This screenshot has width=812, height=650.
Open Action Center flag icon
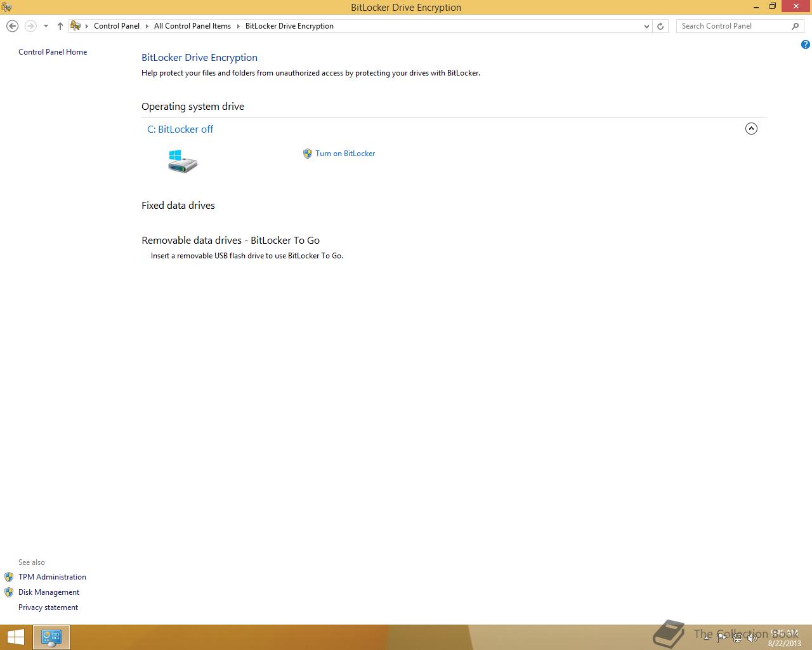[x=722, y=637]
